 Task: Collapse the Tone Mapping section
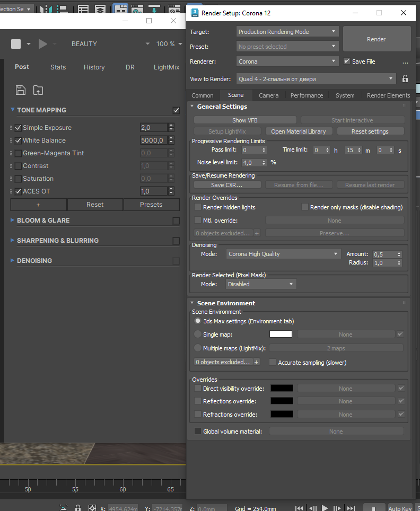point(12,110)
